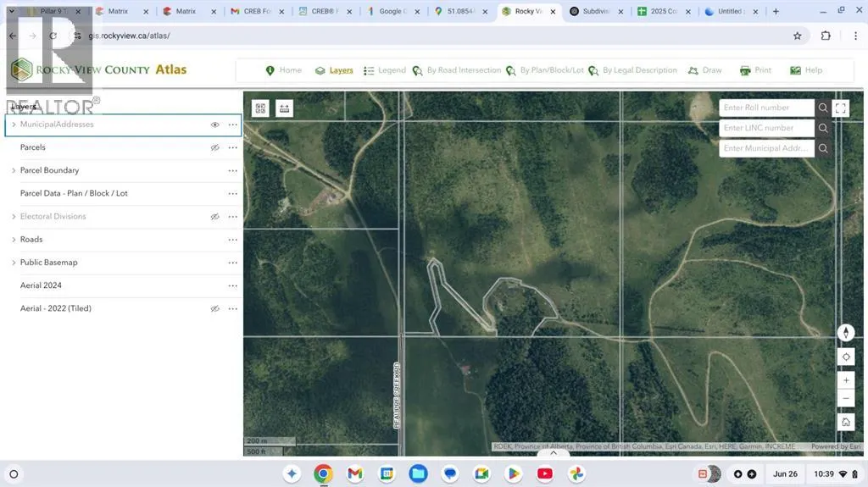Viewport: 868px width, 487px height.
Task: Reload the Atlas page
Action: click(x=53, y=36)
